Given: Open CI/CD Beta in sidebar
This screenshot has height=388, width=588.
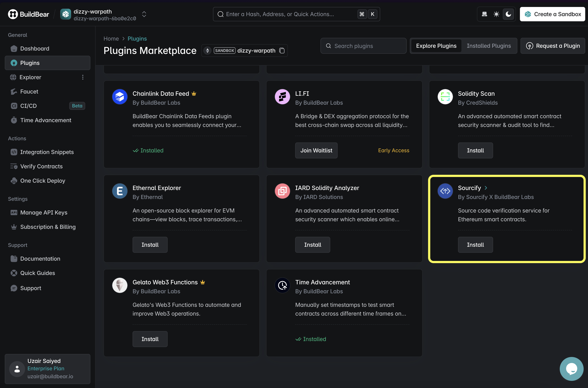Looking at the screenshot, I should (x=48, y=106).
